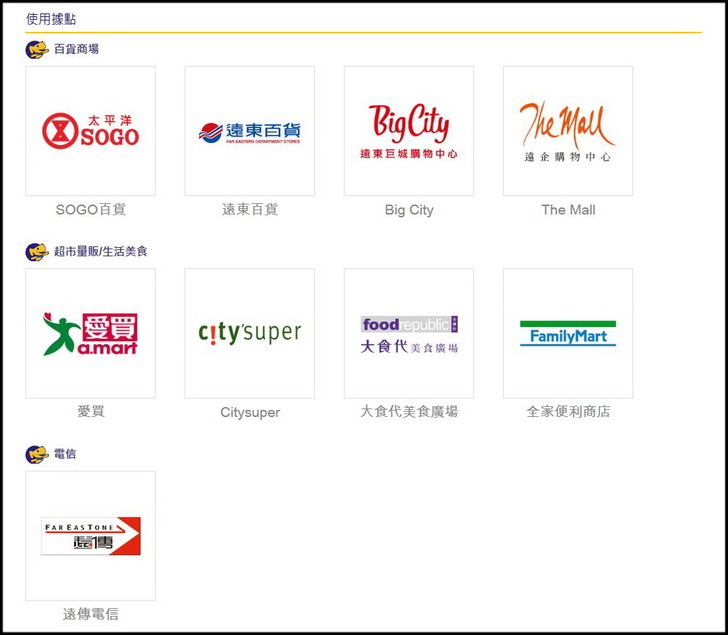Click the FamilyMart logo tile

pos(568,333)
